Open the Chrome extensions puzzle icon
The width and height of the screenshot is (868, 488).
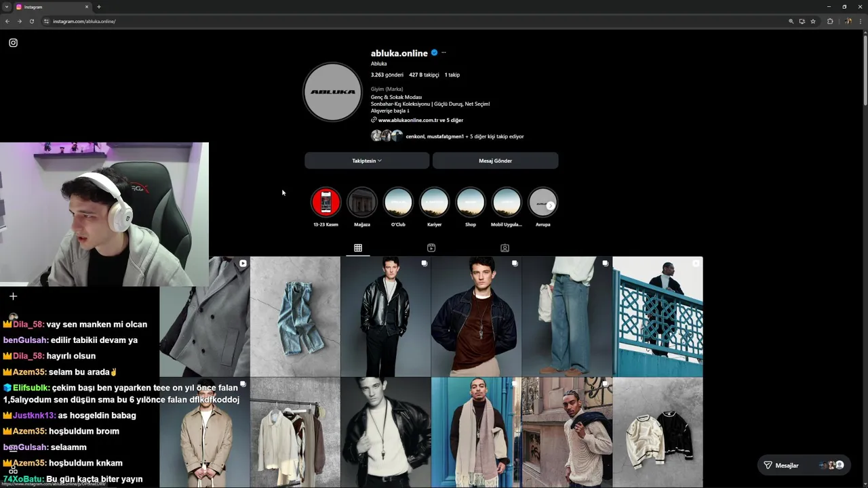(830, 21)
